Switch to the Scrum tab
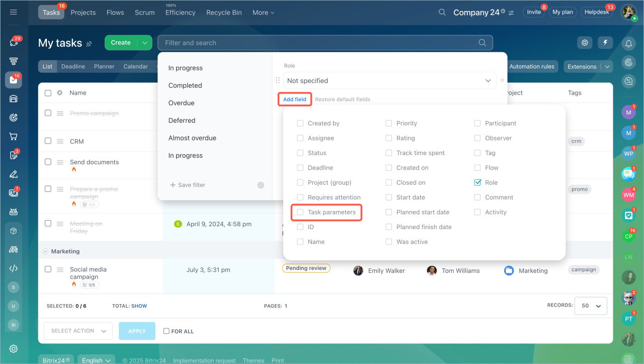The width and height of the screenshot is (644, 364). 145,13
